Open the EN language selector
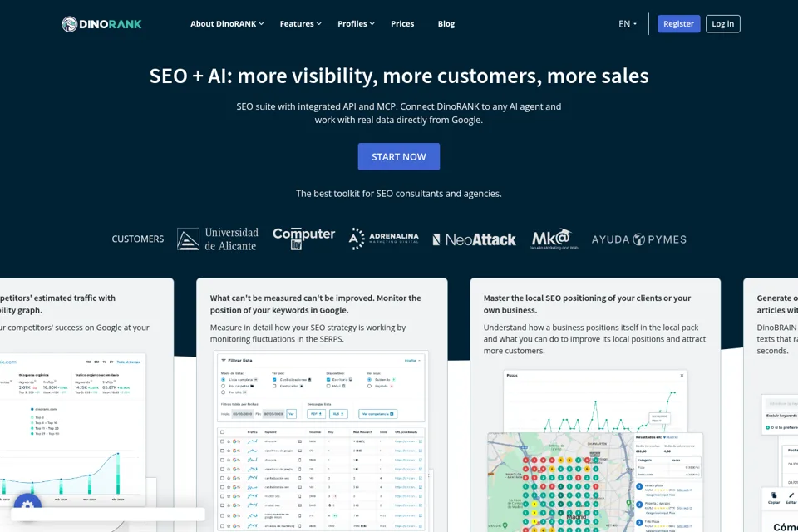This screenshot has width=798, height=532. (628, 24)
